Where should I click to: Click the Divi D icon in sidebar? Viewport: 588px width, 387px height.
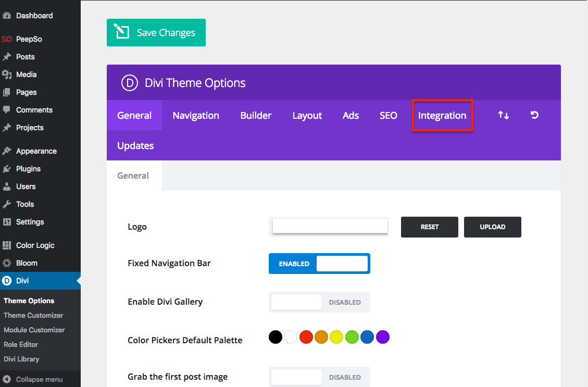pos(7,281)
